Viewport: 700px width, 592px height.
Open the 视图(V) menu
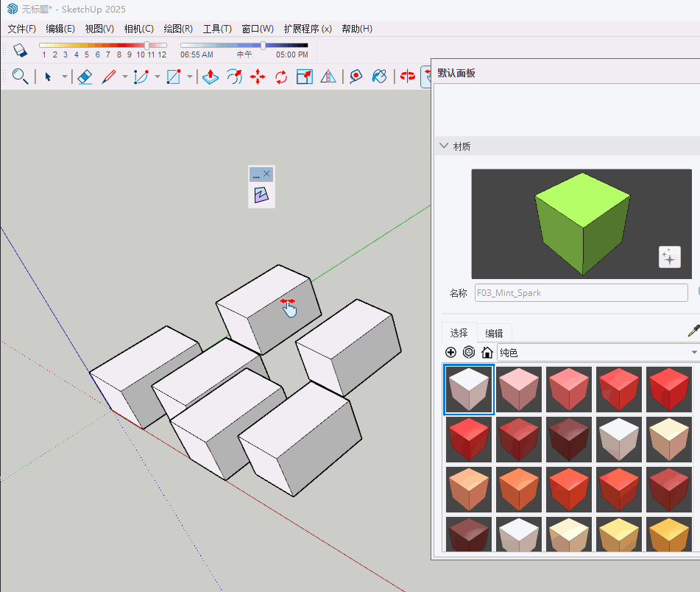(x=99, y=29)
